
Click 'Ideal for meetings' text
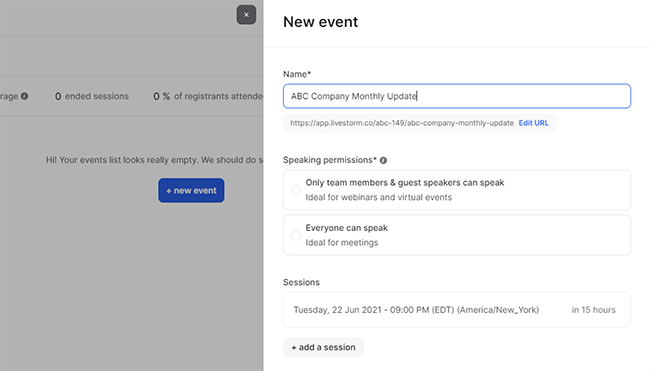[342, 242]
